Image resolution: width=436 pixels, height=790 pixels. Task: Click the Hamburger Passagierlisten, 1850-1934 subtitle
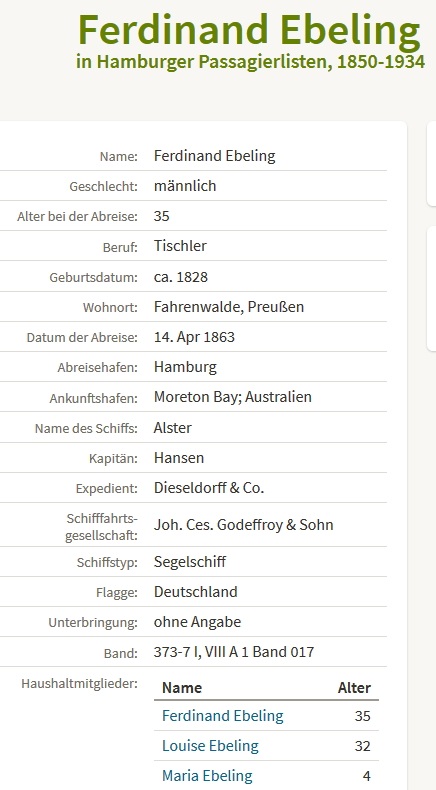point(251,61)
